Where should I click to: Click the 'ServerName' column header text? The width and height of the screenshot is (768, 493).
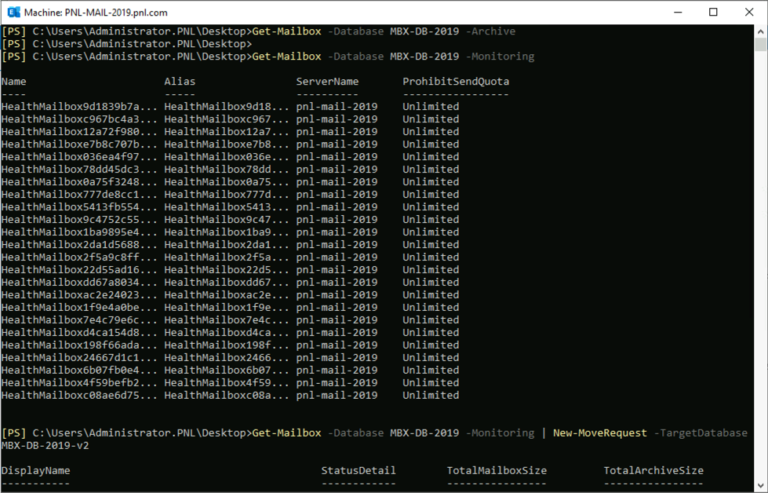point(326,82)
